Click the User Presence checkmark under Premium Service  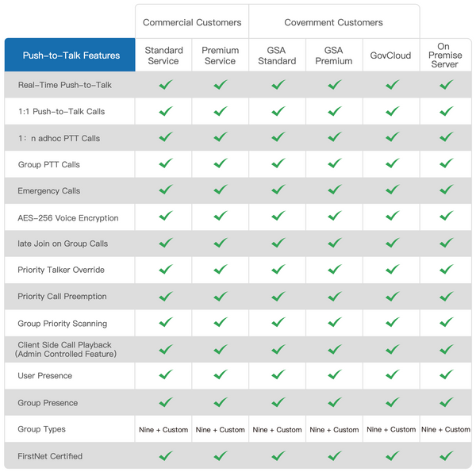pyautogui.click(x=221, y=375)
